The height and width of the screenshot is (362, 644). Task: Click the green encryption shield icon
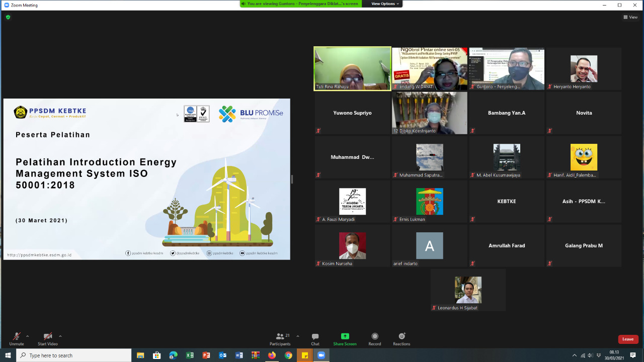click(8, 17)
